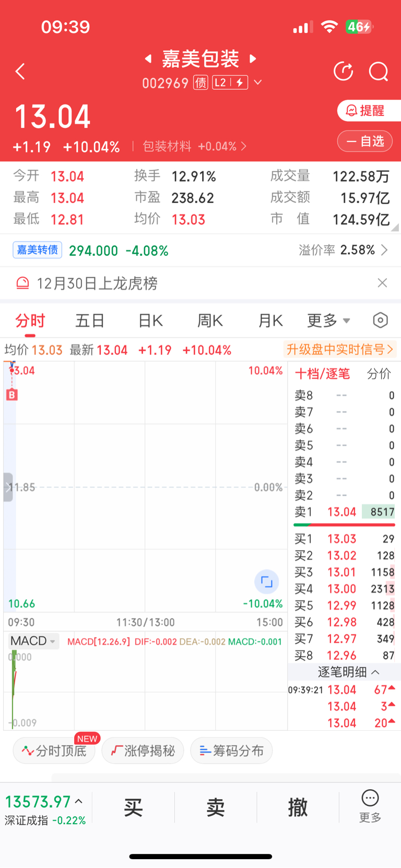401x868 pixels.
Task: Refresh the quote data
Action: [344, 71]
